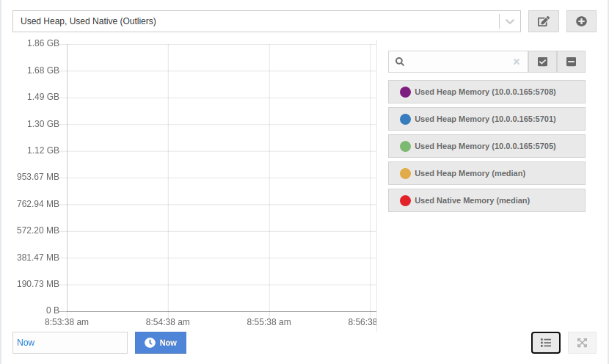Click the magnifier icon in legend search
This screenshot has width=609, height=364.
(400, 62)
